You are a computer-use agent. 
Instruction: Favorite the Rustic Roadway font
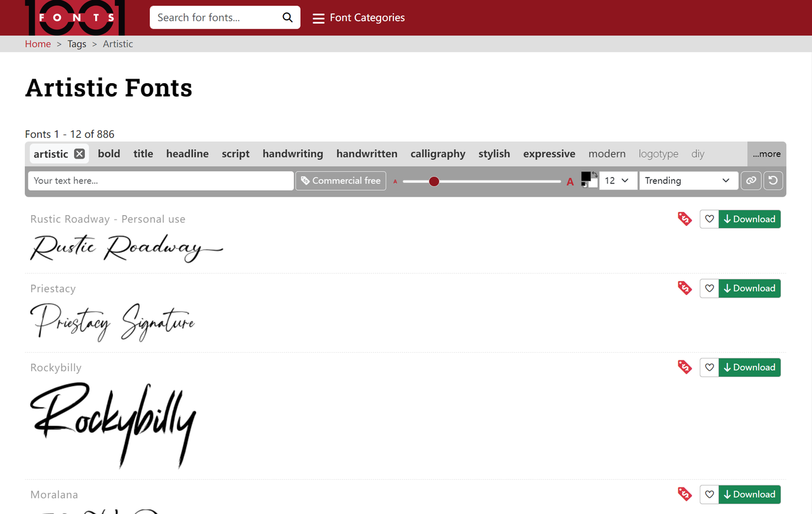point(709,220)
